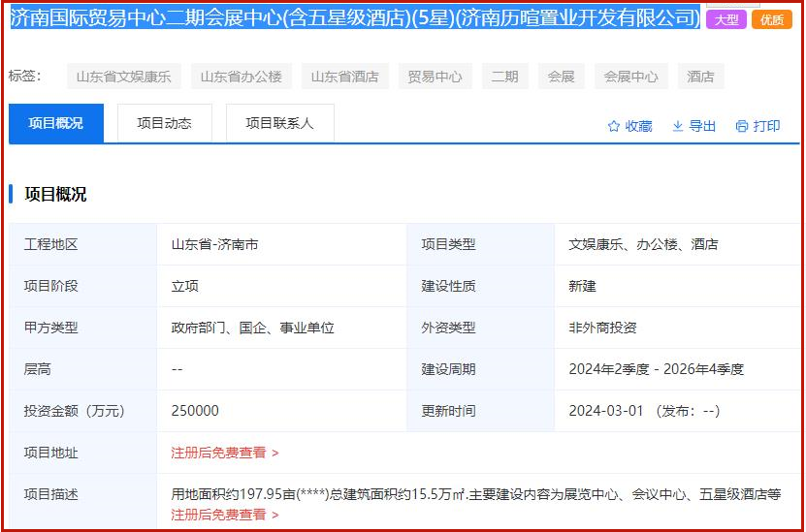Click the 项目地址 label cell
806x532 pixels.
(82, 453)
